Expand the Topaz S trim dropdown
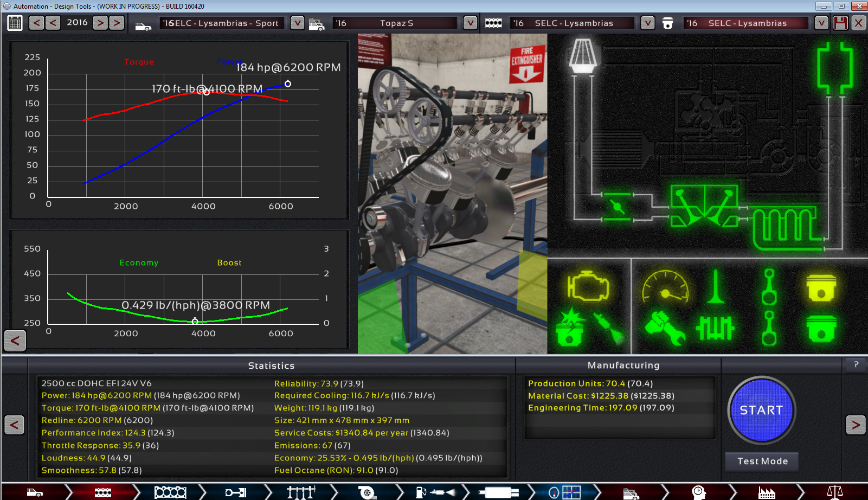The height and width of the screenshot is (500, 868). pos(470,23)
